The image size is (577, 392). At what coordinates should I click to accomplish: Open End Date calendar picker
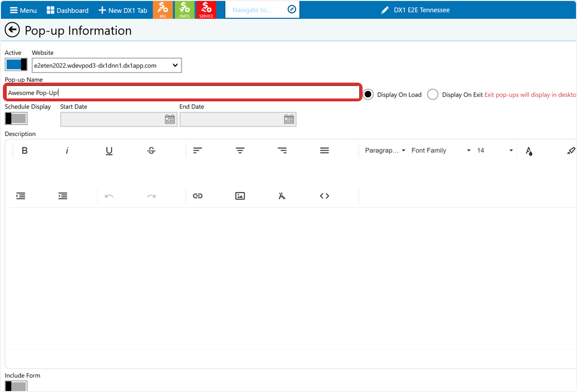coord(289,120)
